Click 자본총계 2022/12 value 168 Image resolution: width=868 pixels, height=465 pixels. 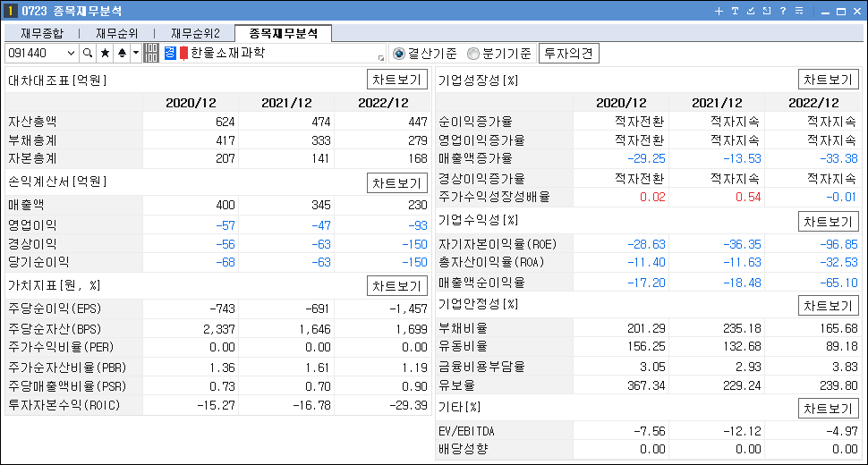pos(417,158)
